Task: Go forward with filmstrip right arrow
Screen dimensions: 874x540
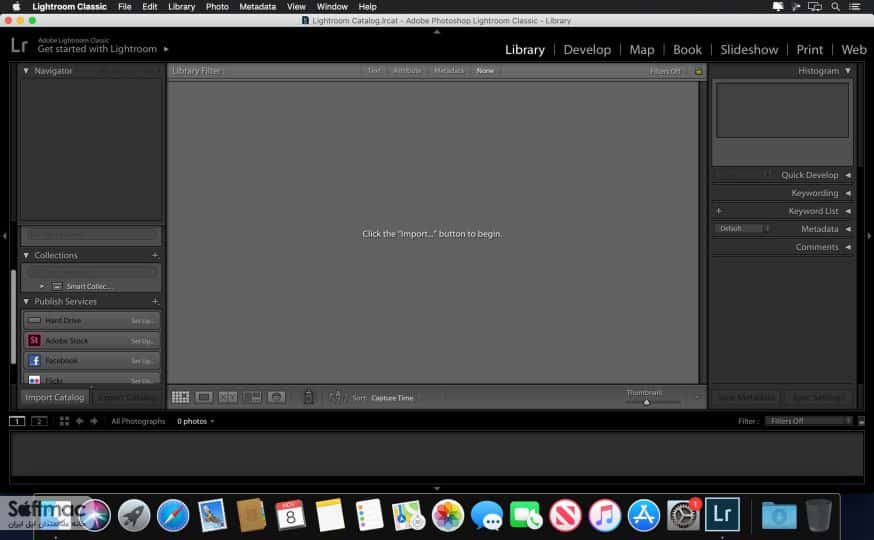Action: coord(94,421)
